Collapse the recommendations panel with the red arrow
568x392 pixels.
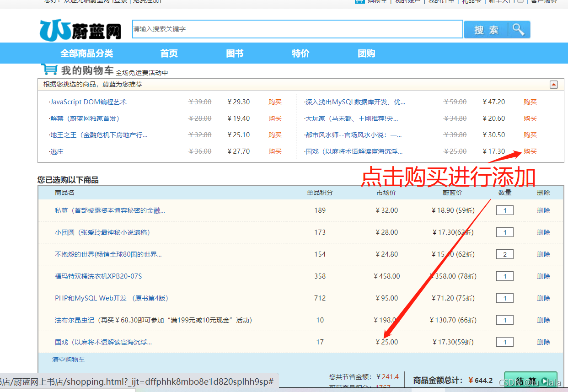554,85
